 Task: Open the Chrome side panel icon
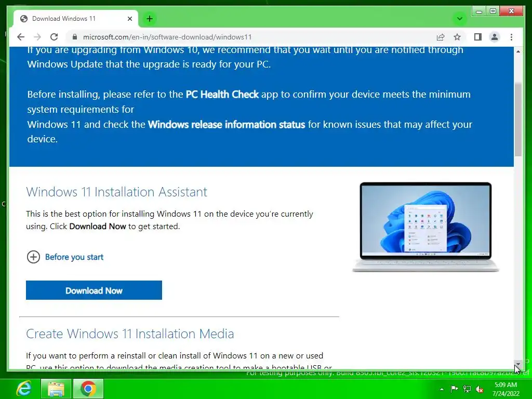tap(478, 37)
